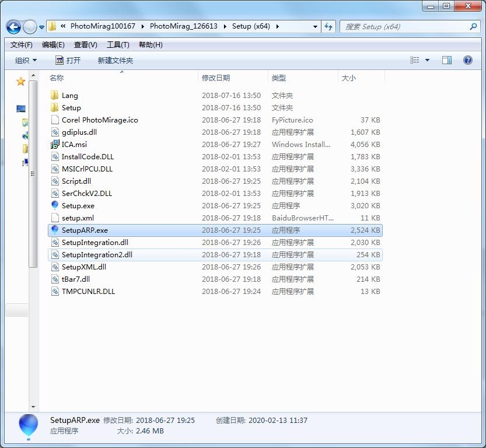Click the FyPicture.ico type cell
The height and width of the screenshot is (448, 486).
pyautogui.click(x=292, y=120)
